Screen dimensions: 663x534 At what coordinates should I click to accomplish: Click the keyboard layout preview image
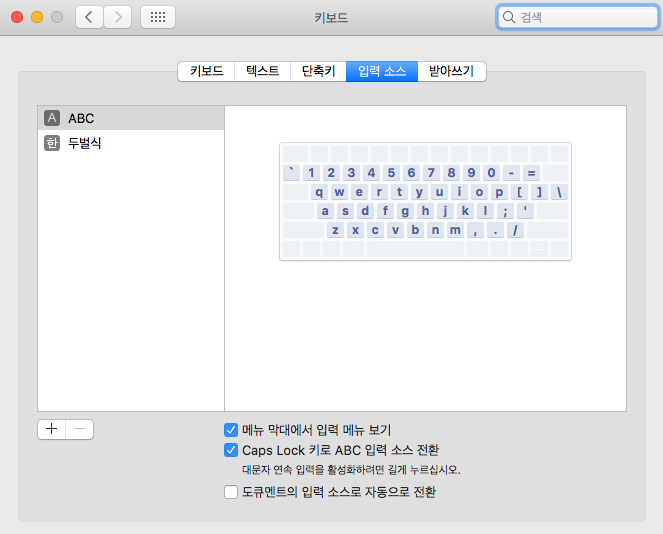click(x=425, y=202)
